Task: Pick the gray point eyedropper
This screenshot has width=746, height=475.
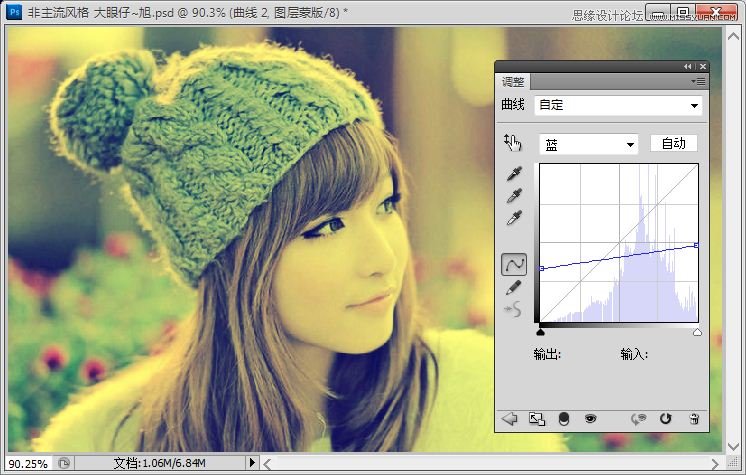Action: [514, 196]
